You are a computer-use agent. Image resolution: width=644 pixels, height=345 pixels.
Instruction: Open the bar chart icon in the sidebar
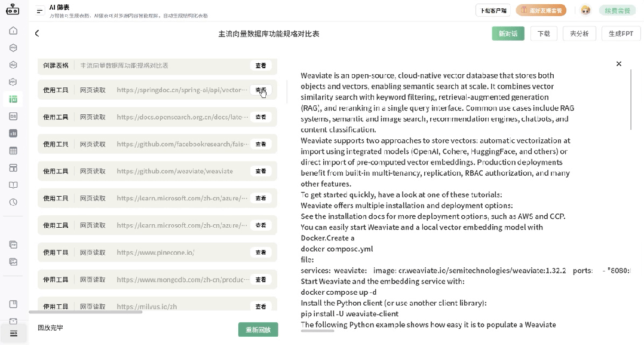(13, 134)
